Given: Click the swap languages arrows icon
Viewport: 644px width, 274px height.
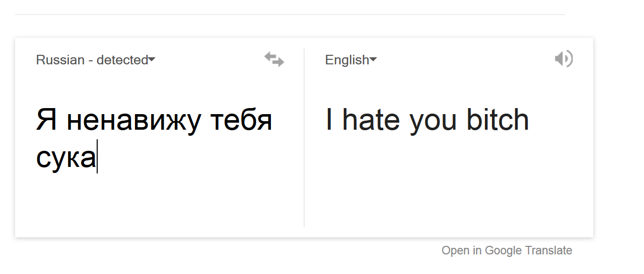Looking at the screenshot, I should [274, 60].
